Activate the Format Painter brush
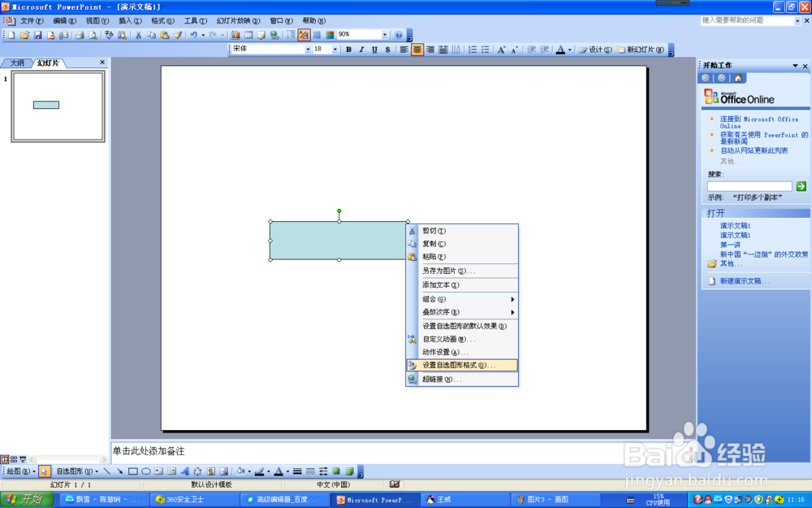The image size is (812, 508). tap(178, 35)
